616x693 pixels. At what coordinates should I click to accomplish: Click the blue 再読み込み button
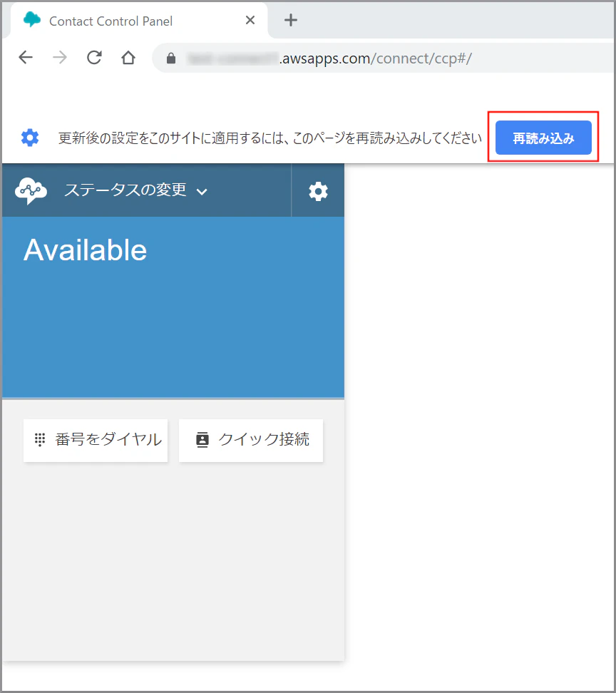pos(543,138)
